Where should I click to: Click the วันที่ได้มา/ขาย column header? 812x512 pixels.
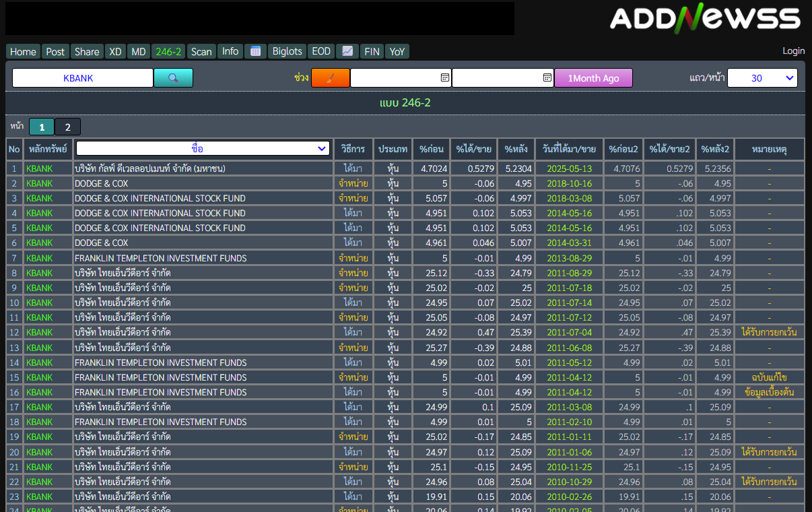(569, 148)
